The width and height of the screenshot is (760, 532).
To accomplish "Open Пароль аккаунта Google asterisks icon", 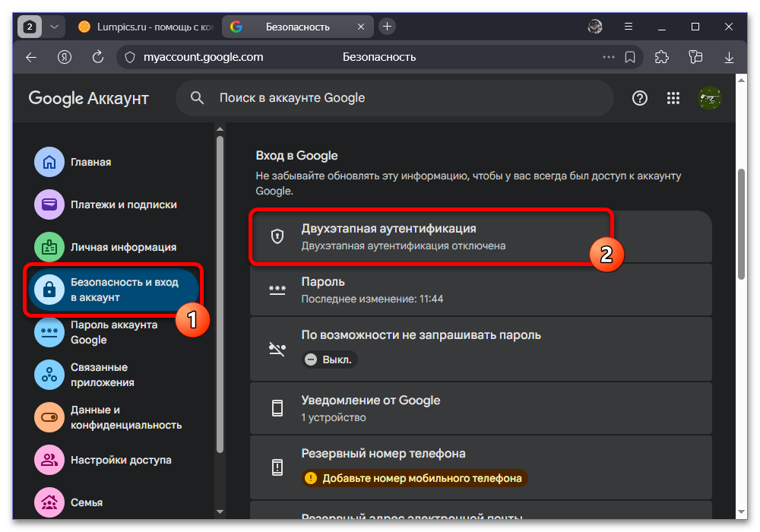I will (x=49, y=332).
